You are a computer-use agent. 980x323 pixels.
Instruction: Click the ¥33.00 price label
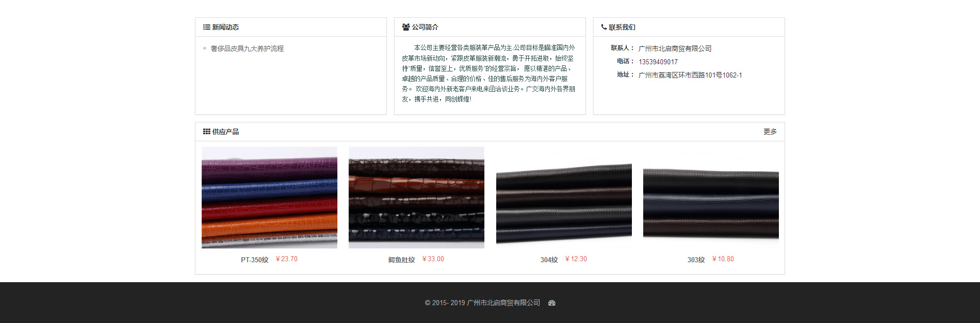(x=433, y=259)
